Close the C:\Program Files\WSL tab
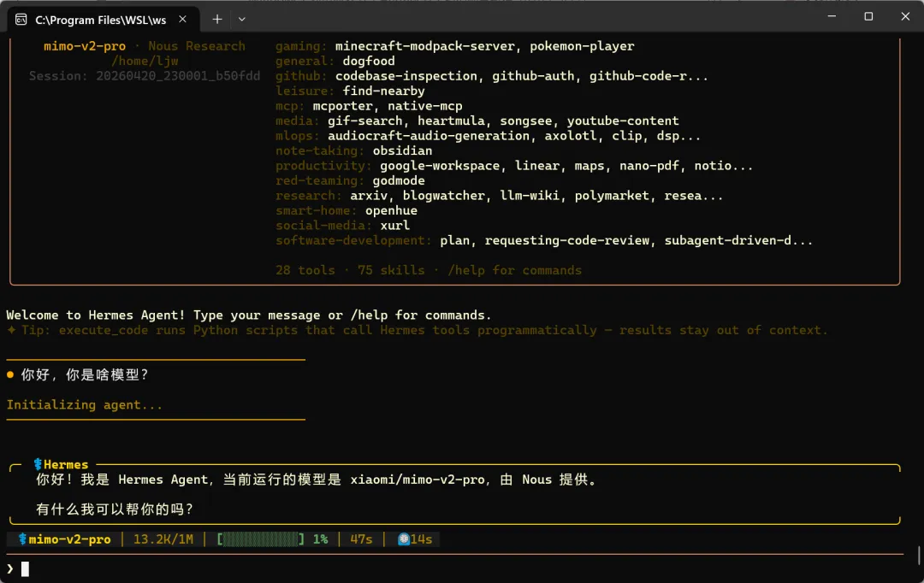924x583 pixels. (x=183, y=20)
